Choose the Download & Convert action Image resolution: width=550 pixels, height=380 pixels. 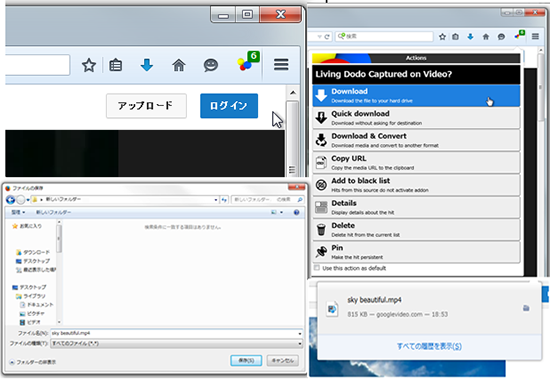click(x=416, y=140)
